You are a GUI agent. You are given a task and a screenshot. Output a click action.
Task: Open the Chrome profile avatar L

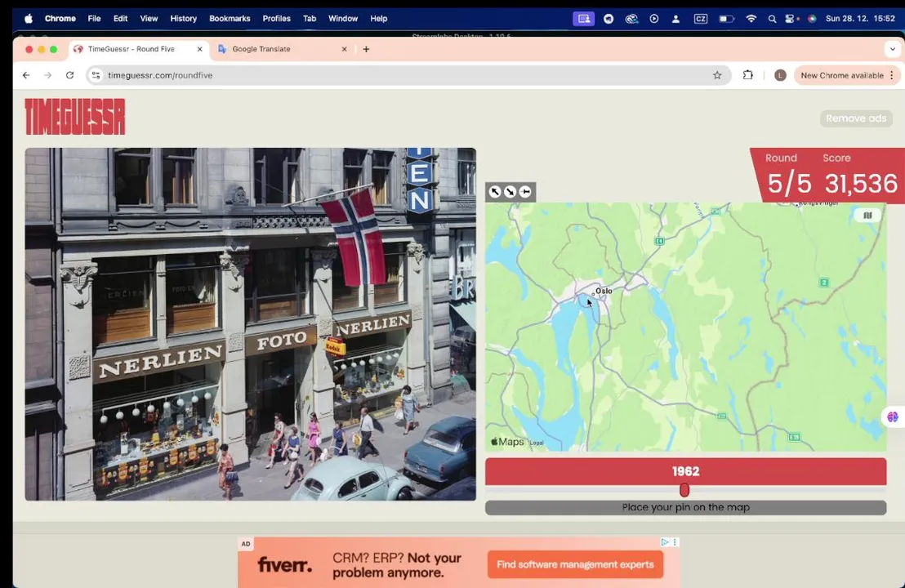tap(780, 75)
